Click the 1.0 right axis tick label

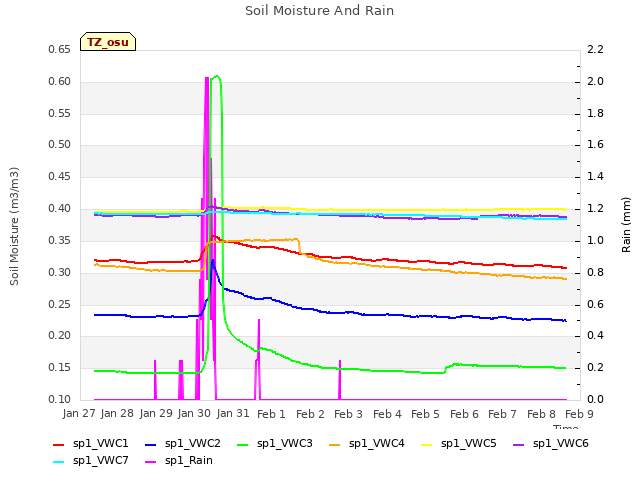point(595,240)
